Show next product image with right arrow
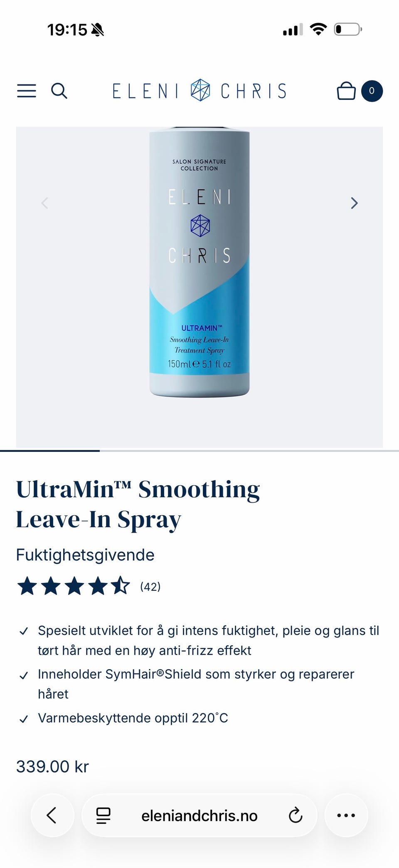Image resolution: width=399 pixels, height=868 pixels. click(354, 203)
